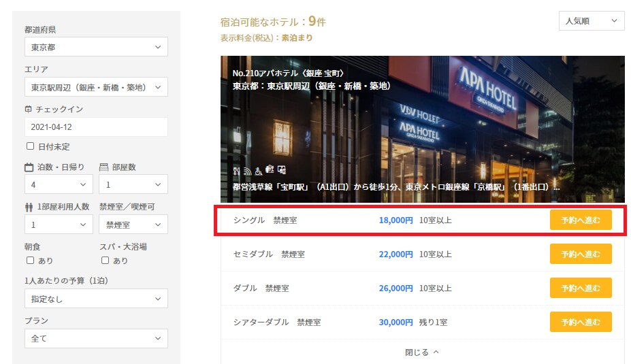The height and width of the screenshot is (364, 631).
Task: Open the 泊数・日帰り dropdown showing 4
Action: (59, 184)
